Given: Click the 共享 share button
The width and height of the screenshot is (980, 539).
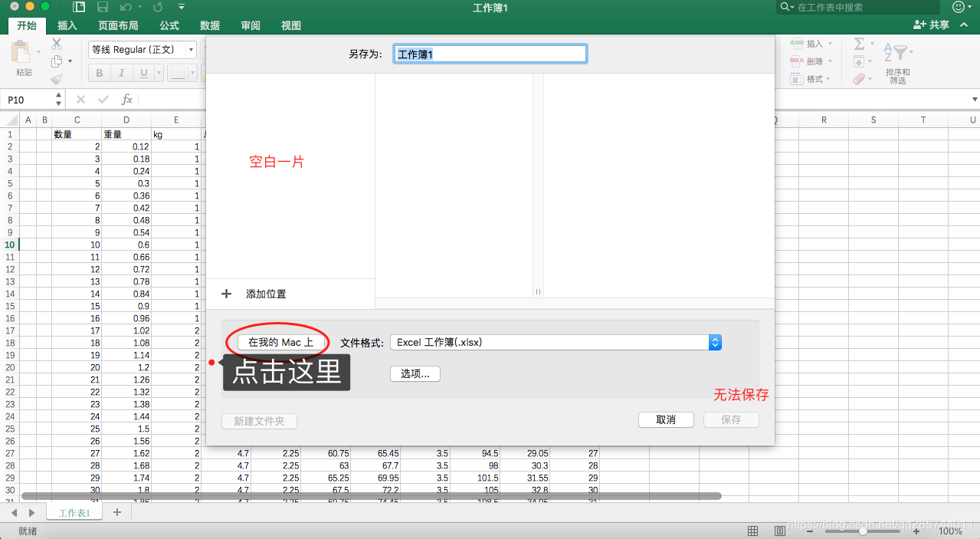Looking at the screenshot, I should coord(931,25).
